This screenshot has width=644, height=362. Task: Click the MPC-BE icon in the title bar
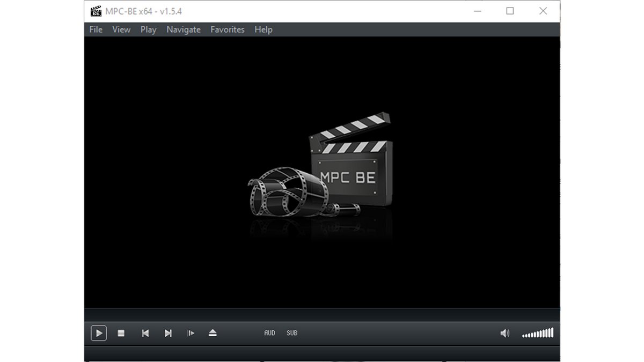coord(96,11)
